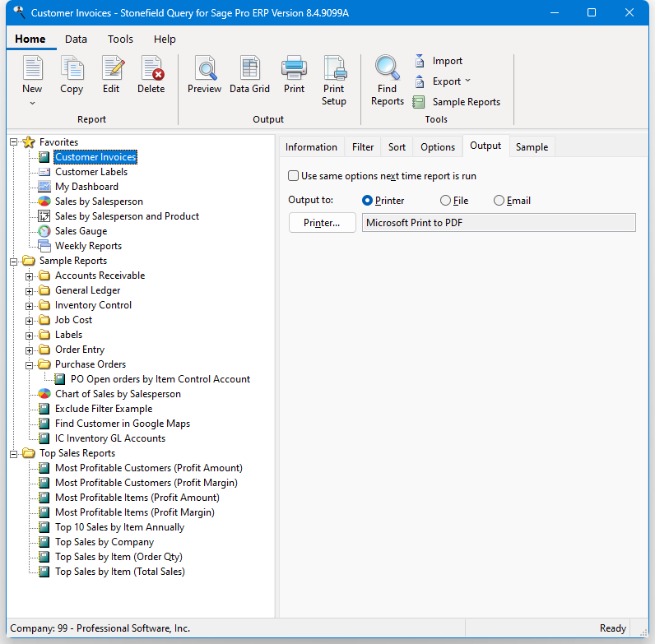
Task: Collapse the Favorites tree node
Action: click(x=13, y=142)
